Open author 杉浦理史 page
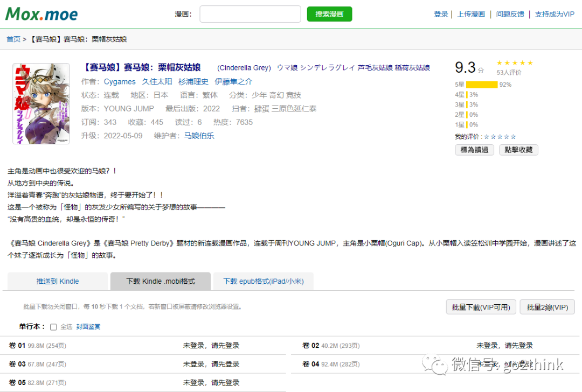Image resolution: width=582 pixels, height=392 pixels. tap(193, 82)
